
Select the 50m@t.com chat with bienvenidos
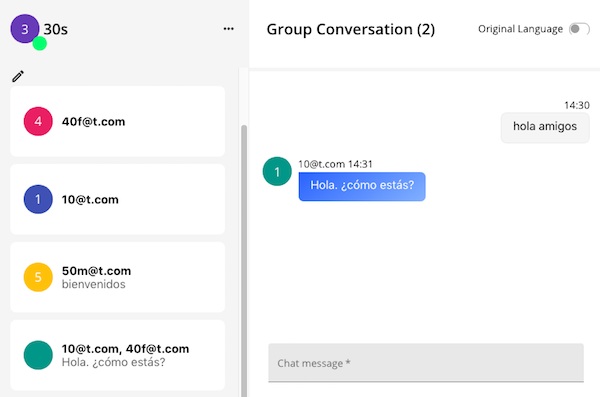(117, 277)
